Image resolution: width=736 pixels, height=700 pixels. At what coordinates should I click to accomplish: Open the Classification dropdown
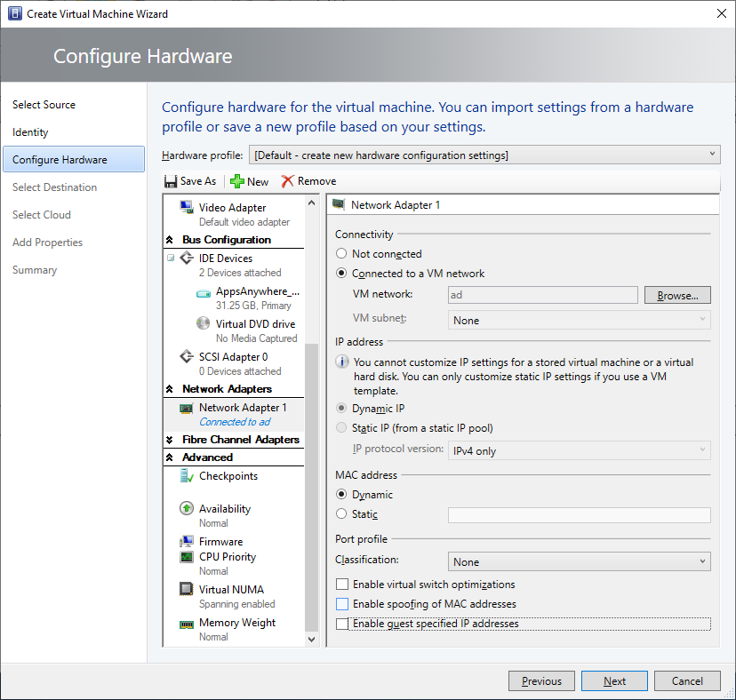pyautogui.click(x=579, y=562)
